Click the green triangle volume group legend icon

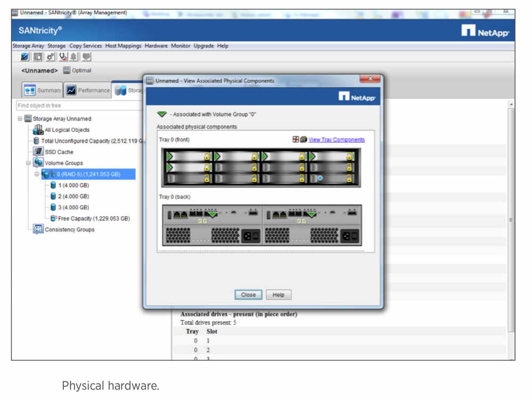(x=162, y=114)
